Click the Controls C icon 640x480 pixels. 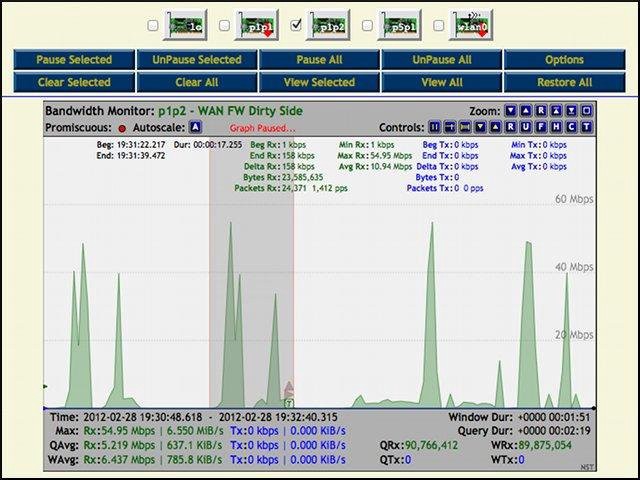pyautogui.click(x=571, y=127)
